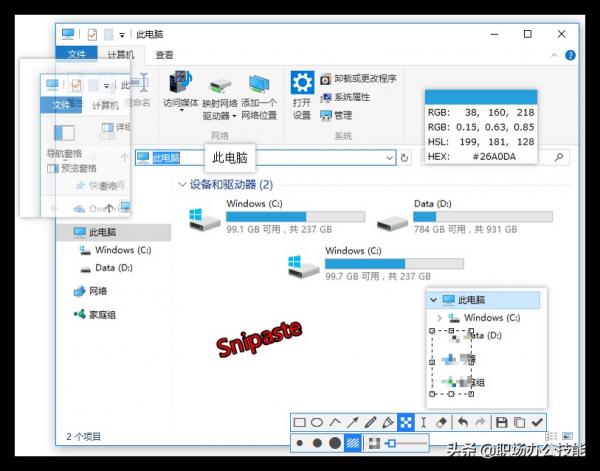
Task: Click the Properties checkmark icon in quick access toolbar
Action: pos(92,34)
